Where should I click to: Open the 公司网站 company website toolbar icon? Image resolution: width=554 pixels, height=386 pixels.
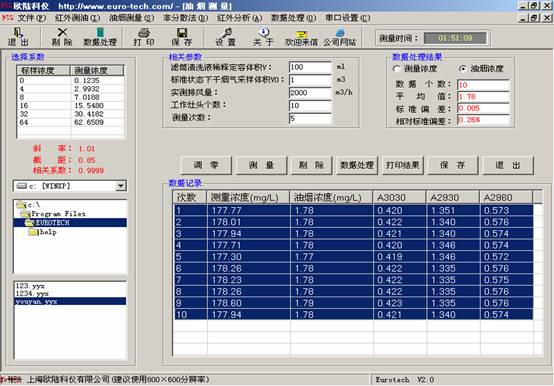(340, 37)
